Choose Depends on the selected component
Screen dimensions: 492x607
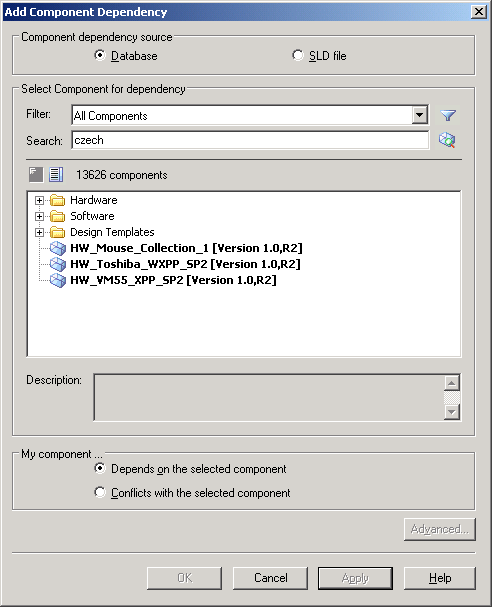click(100, 468)
